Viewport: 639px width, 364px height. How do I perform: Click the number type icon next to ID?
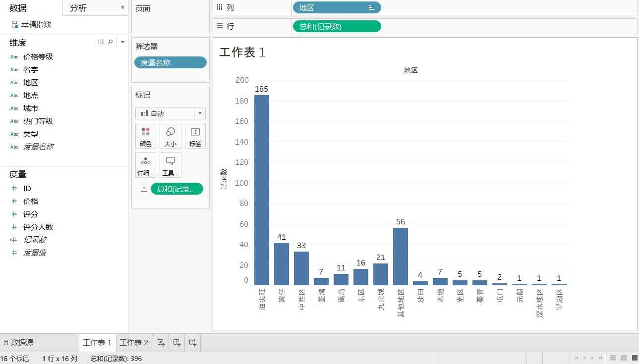point(14,188)
